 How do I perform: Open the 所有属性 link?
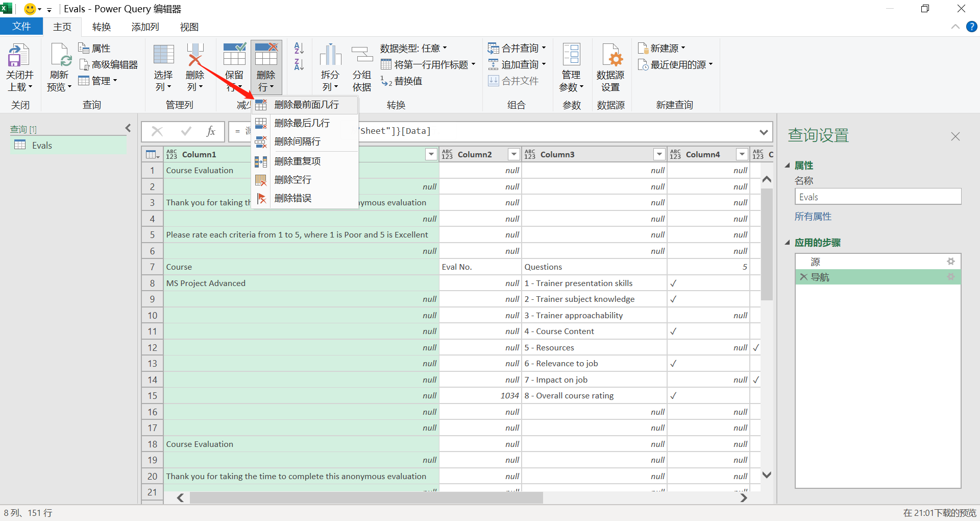tap(813, 216)
